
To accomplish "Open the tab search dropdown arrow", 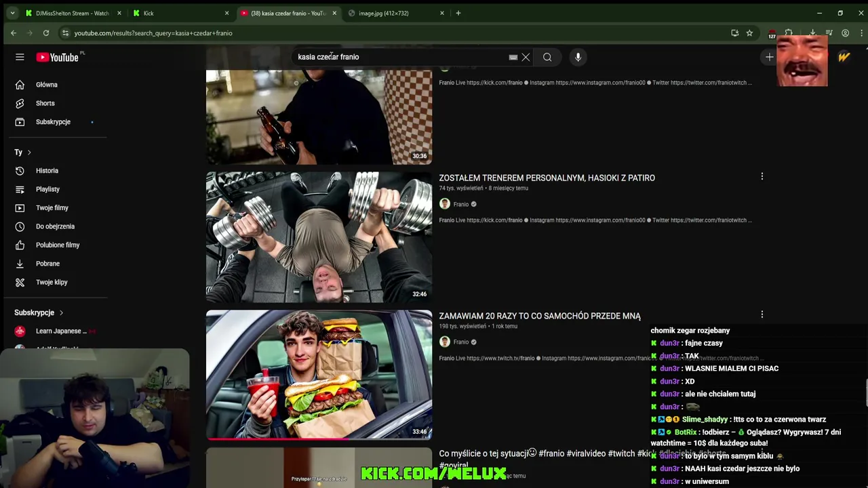I will tap(12, 13).
